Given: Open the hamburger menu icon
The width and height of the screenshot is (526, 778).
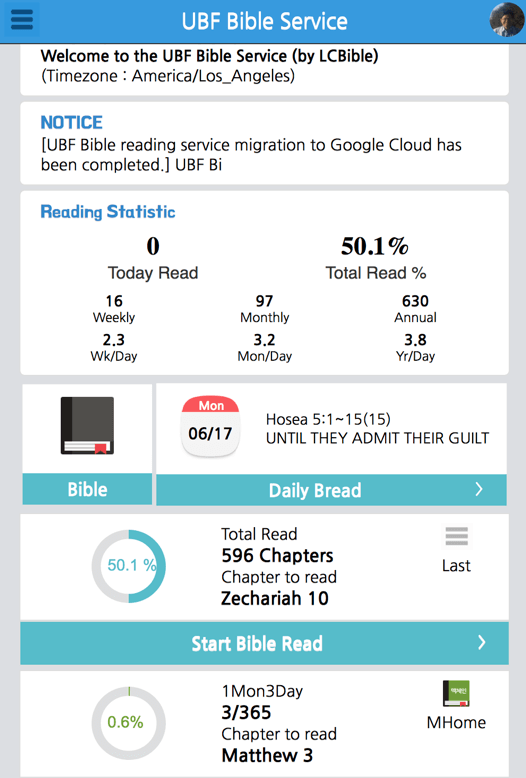Looking at the screenshot, I should point(21,20).
